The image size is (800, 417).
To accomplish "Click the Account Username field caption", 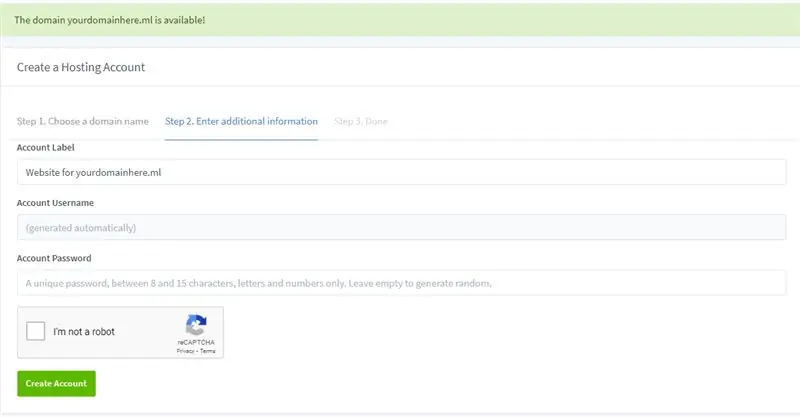I will tap(55, 203).
